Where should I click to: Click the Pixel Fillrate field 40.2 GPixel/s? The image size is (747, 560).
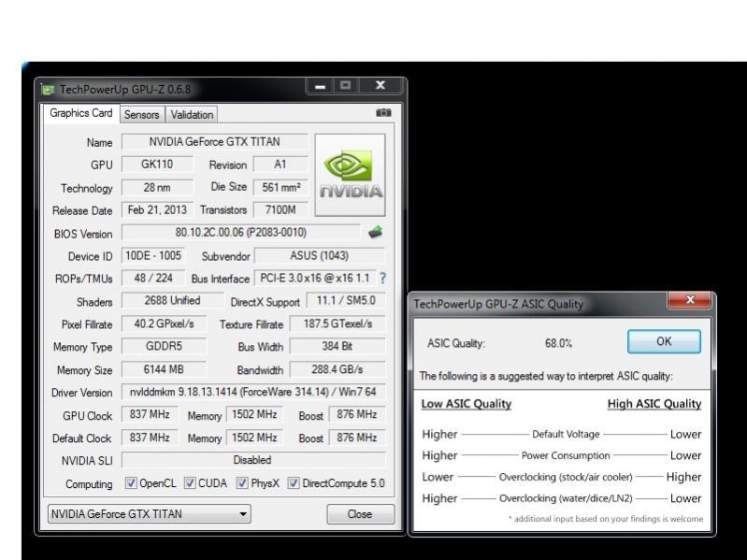[x=164, y=323]
